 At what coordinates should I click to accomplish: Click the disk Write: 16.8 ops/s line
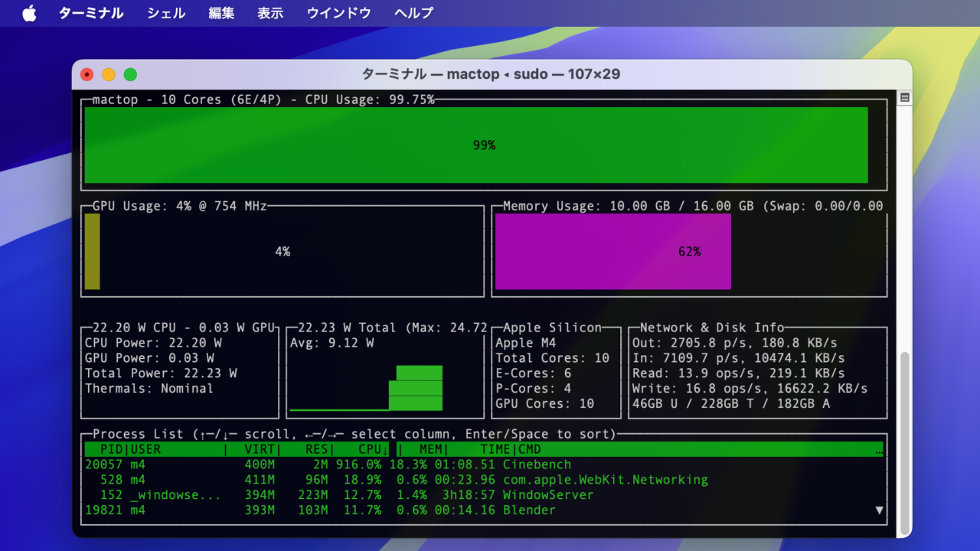pos(750,389)
